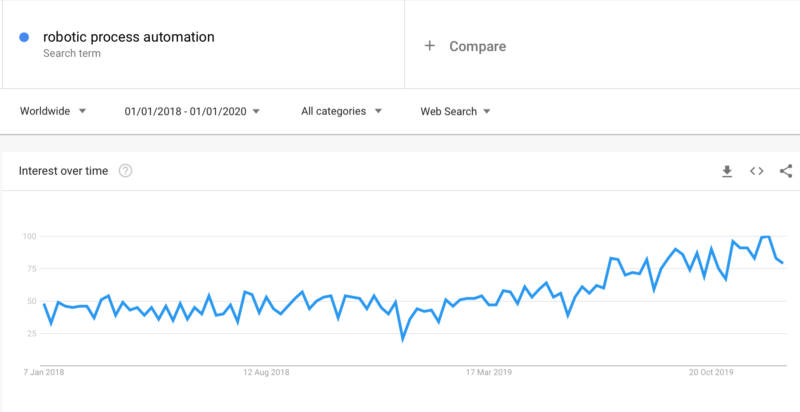Select the 7 Jan 2018 axis date
The image size is (800, 412).
tap(44, 372)
